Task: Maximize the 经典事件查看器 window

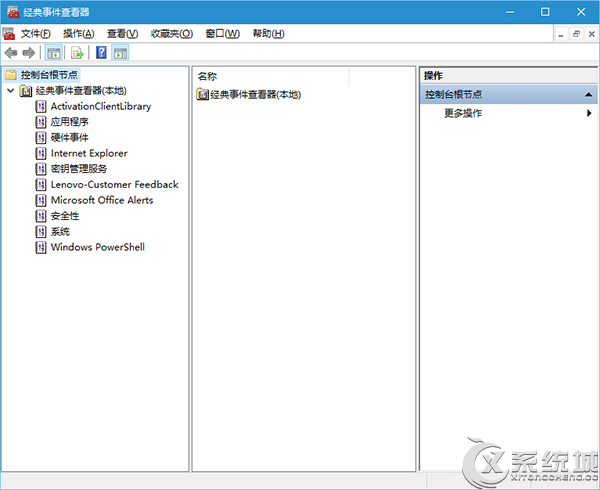Action: (x=545, y=12)
